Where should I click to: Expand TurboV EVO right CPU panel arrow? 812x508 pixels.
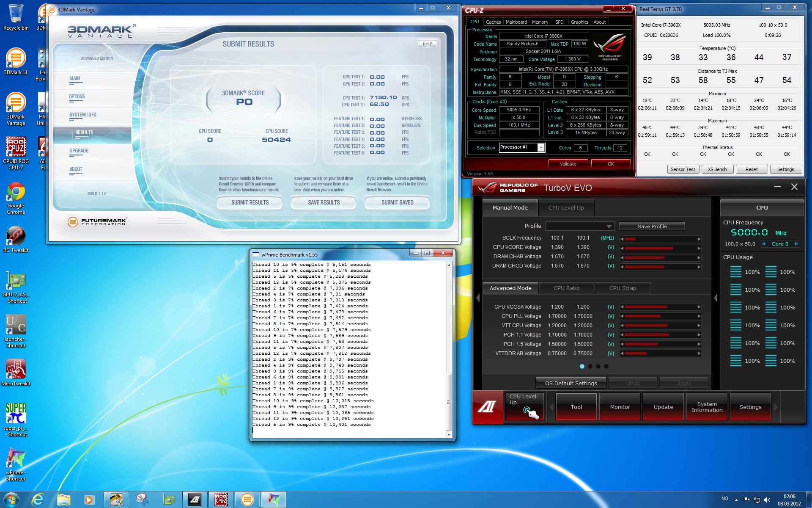point(716,298)
